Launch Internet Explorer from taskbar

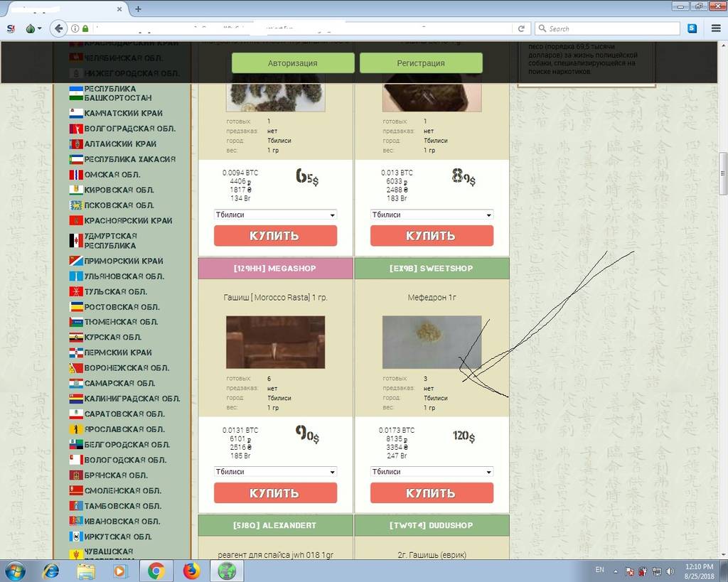[x=50, y=571]
